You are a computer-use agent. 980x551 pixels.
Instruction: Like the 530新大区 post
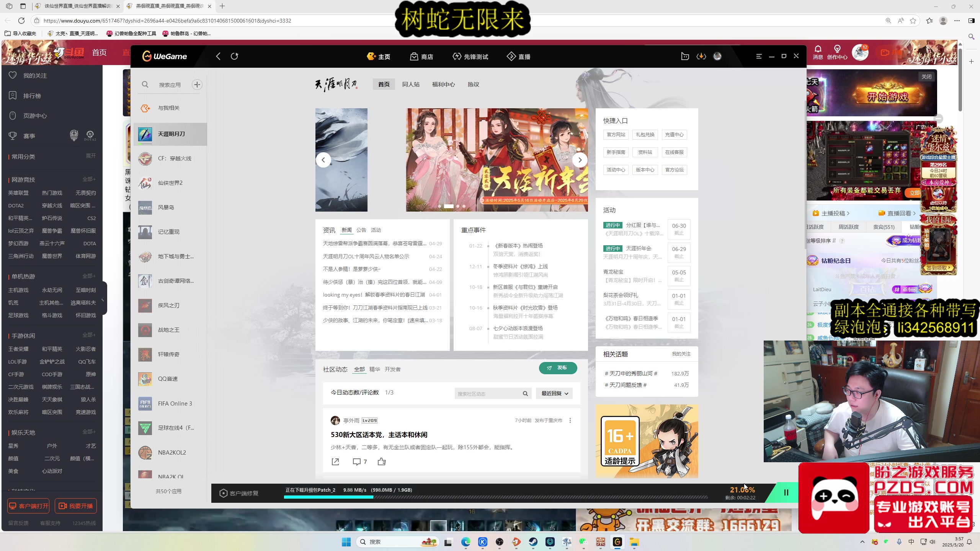click(382, 462)
